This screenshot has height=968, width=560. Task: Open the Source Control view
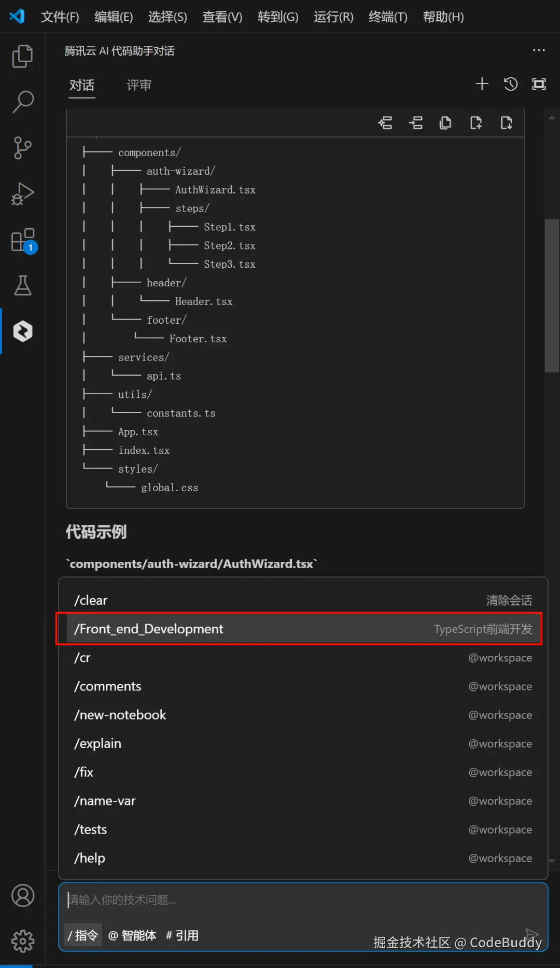22,148
